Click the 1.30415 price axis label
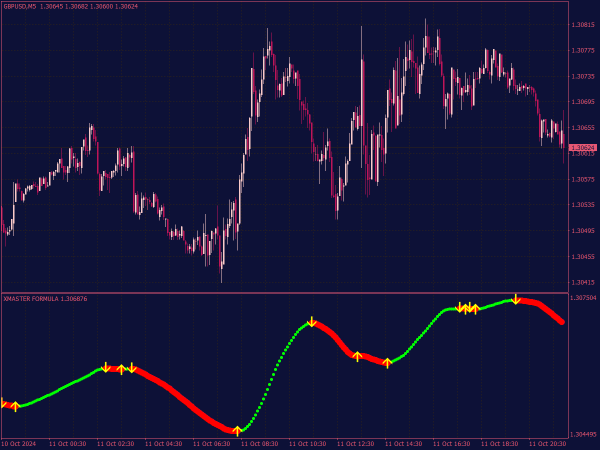Image resolution: width=600 pixels, height=450 pixels. tap(583, 282)
